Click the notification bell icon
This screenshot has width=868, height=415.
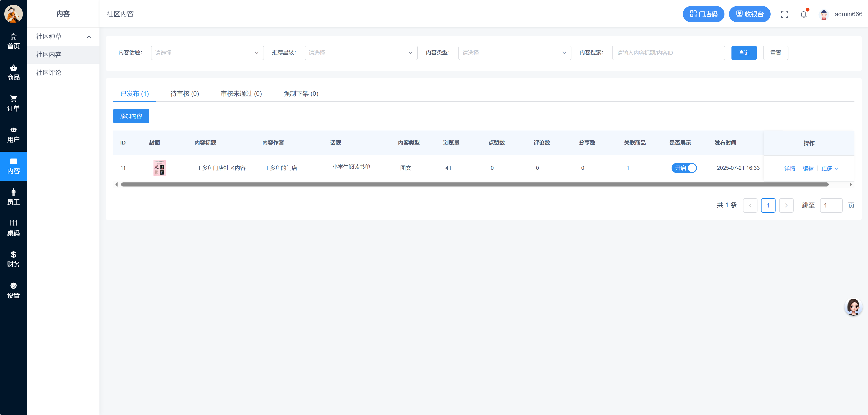coord(803,14)
